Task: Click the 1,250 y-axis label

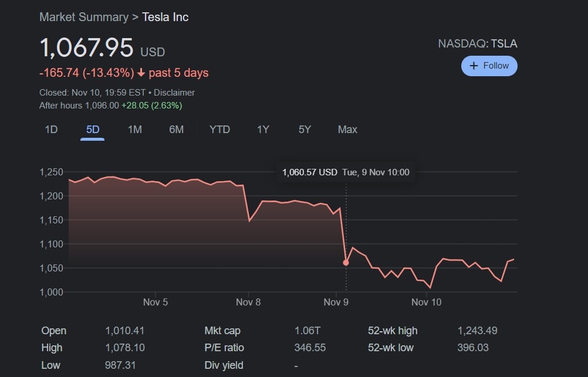Action: (x=52, y=172)
